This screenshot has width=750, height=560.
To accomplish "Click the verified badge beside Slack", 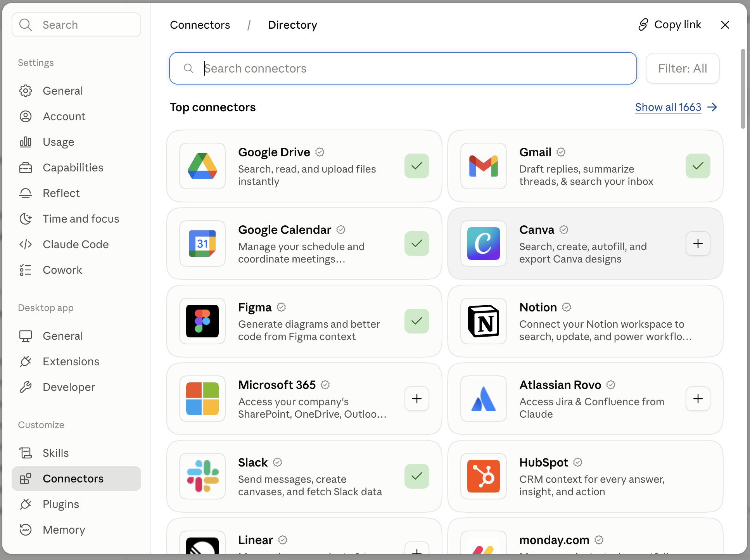I will pos(278,462).
